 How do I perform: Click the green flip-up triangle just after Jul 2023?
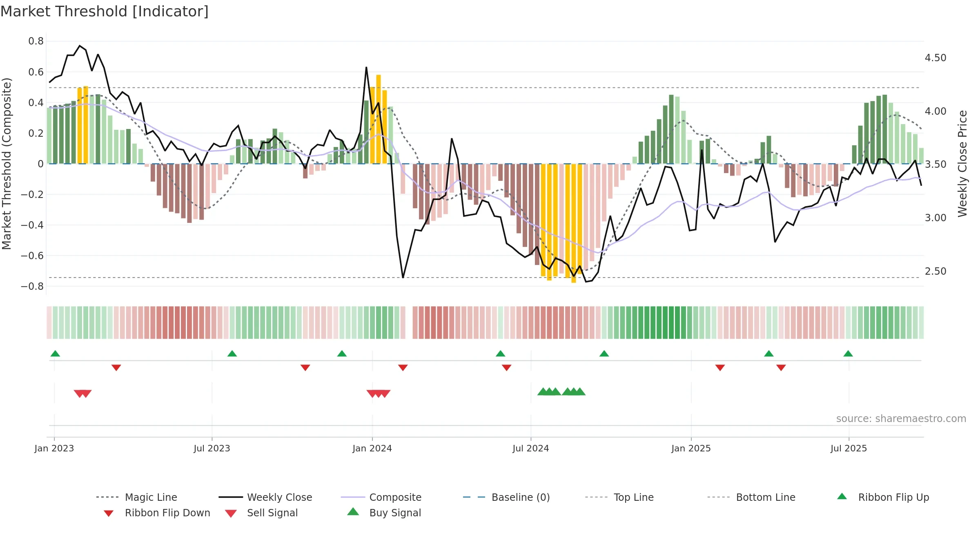232,353
